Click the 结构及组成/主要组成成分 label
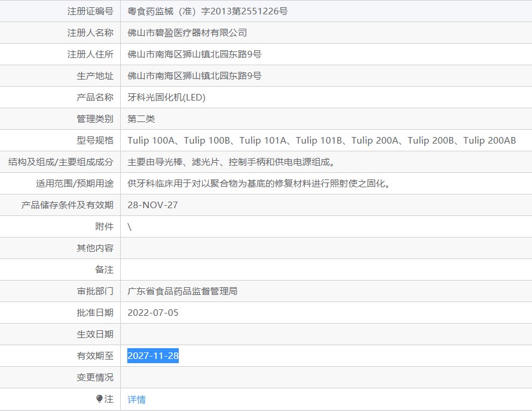 (x=61, y=162)
